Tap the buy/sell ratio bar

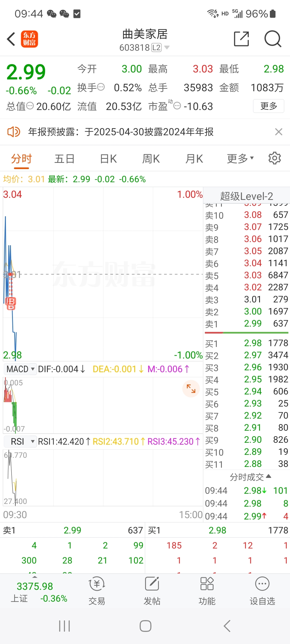[247, 333]
